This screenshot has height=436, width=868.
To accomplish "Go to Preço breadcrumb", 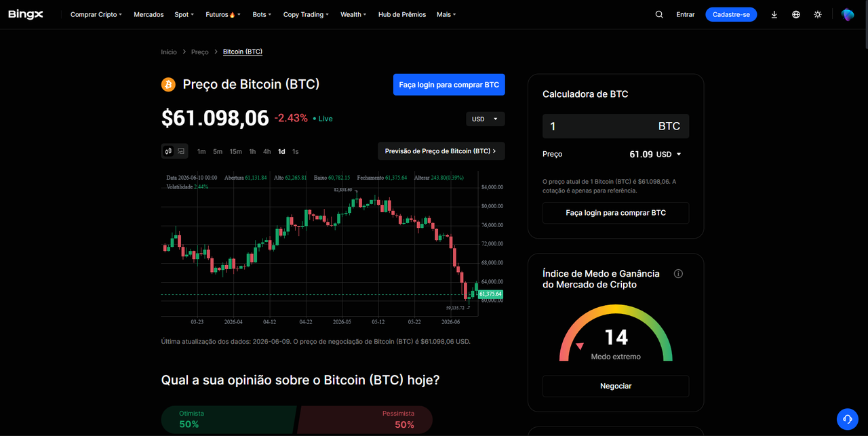I will [200, 52].
